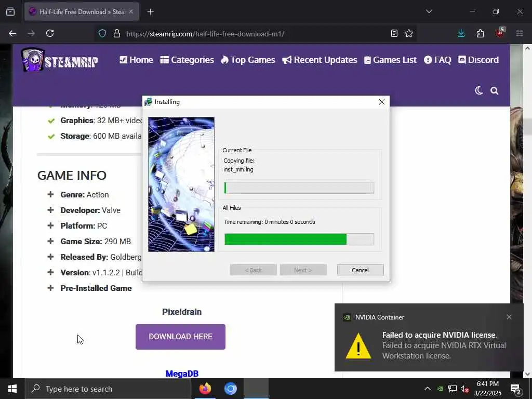The image size is (532, 399).
Task: Bookmark this page with the star icon
Action: coord(409,33)
